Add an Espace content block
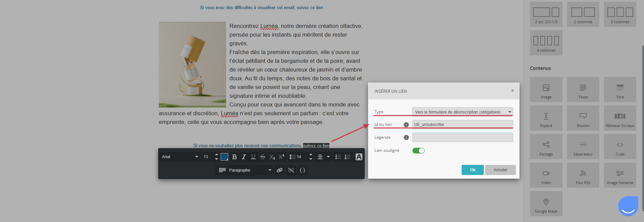 [546, 118]
